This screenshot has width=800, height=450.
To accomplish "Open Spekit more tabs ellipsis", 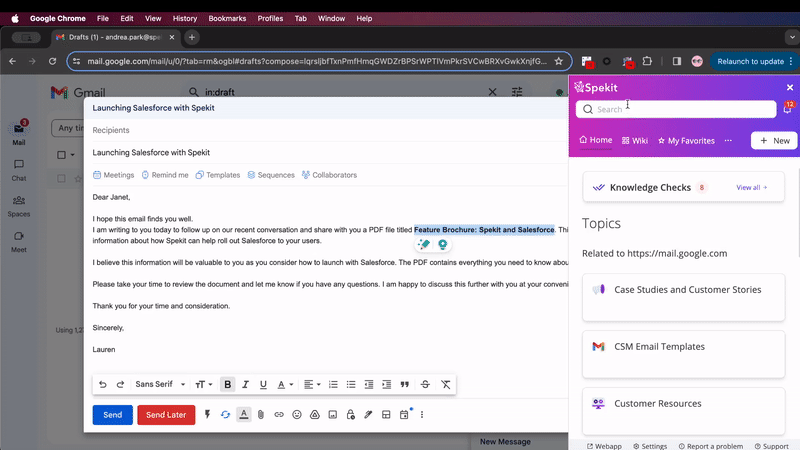I will pos(728,140).
